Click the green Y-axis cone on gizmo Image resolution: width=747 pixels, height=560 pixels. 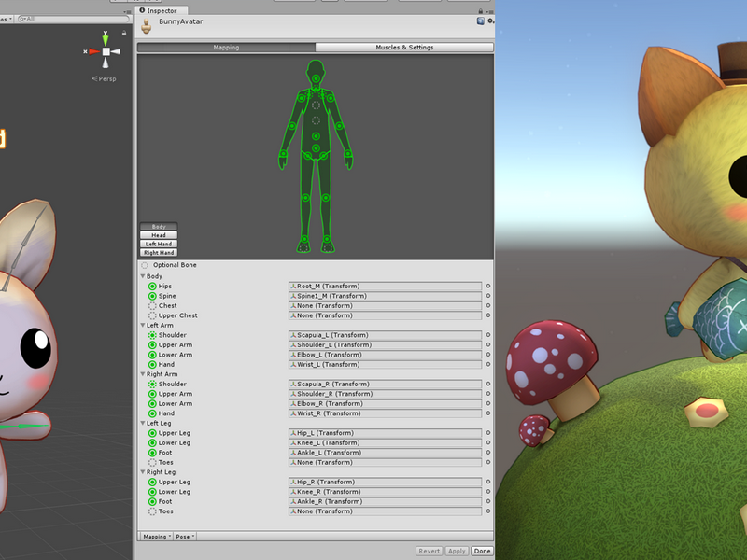(106, 37)
